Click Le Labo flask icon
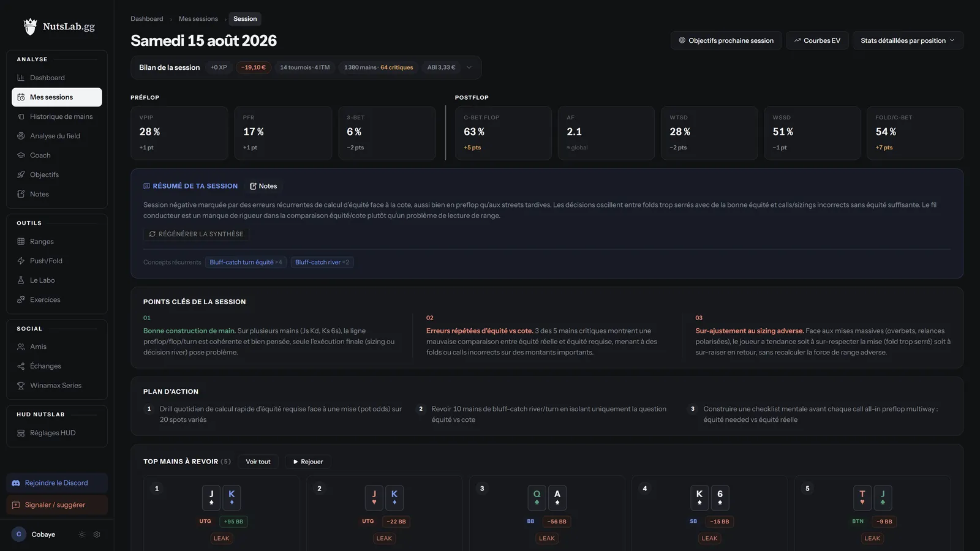The width and height of the screenshot is (980, 551). click(21, 280)
